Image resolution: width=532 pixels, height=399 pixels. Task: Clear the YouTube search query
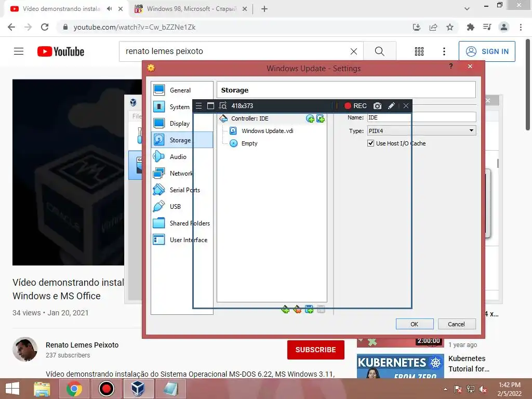pyautogui.click(x=353, y=51)
